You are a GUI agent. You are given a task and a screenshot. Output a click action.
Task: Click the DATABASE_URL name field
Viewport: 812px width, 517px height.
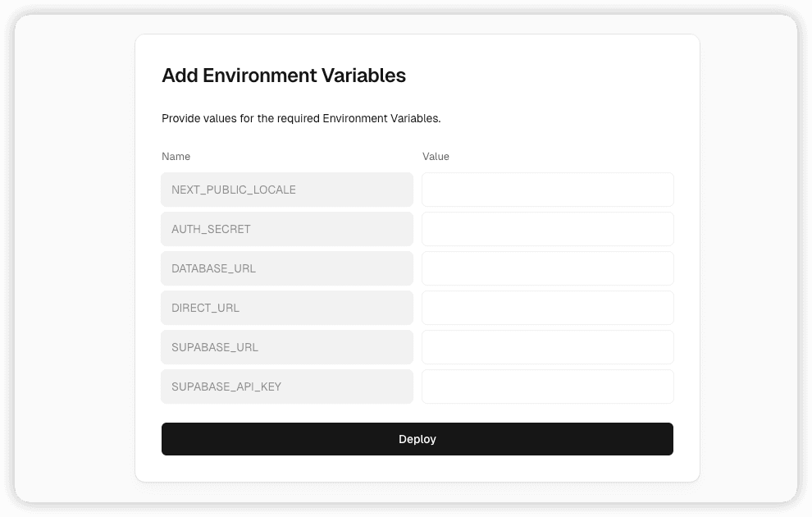point(286,268)
